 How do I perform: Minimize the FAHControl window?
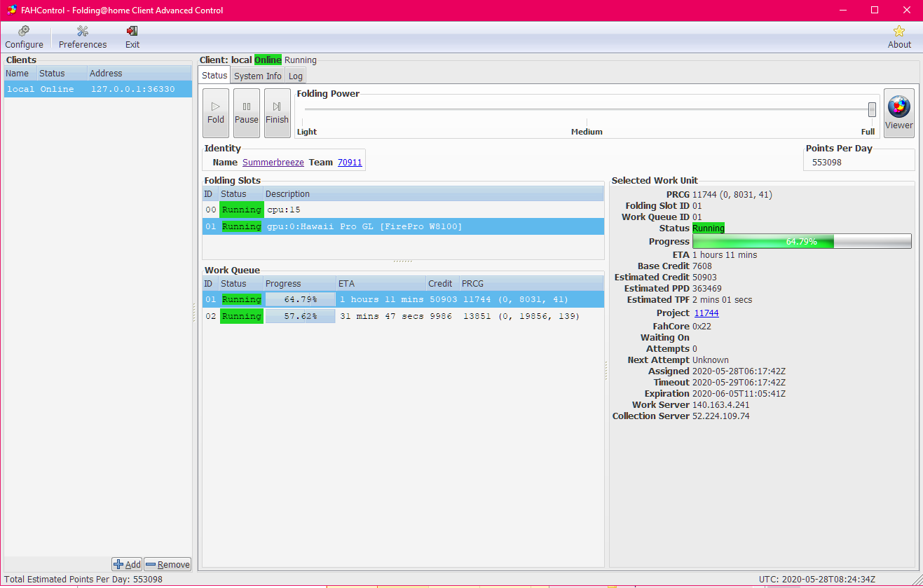844,10
